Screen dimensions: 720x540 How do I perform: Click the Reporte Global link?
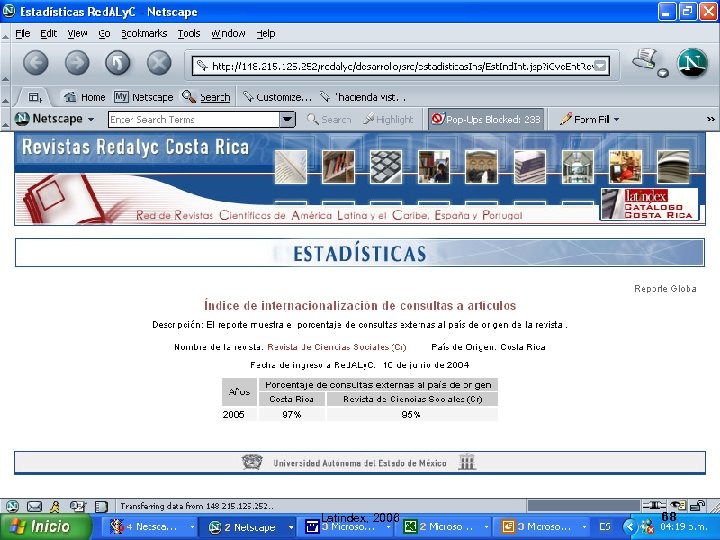coord(665,289)
